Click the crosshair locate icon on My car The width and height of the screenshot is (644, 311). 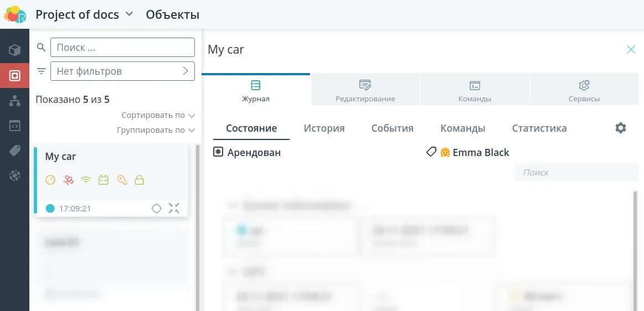coord(157,209)
